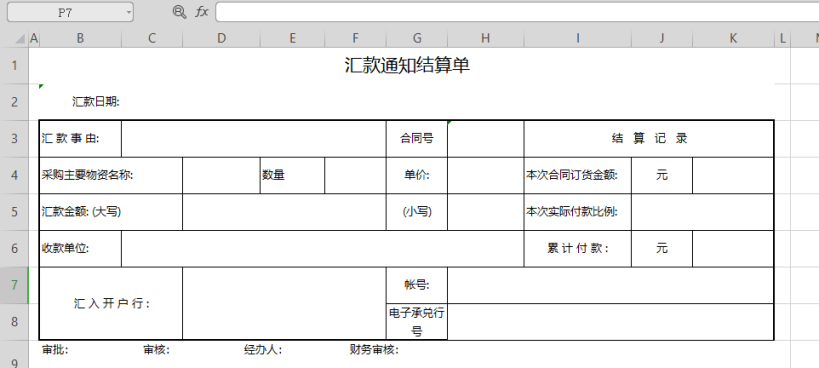The image size is (819, 368).
Task: Click the 汇 入 开 户 行: cell
Action: coord(111,303)
